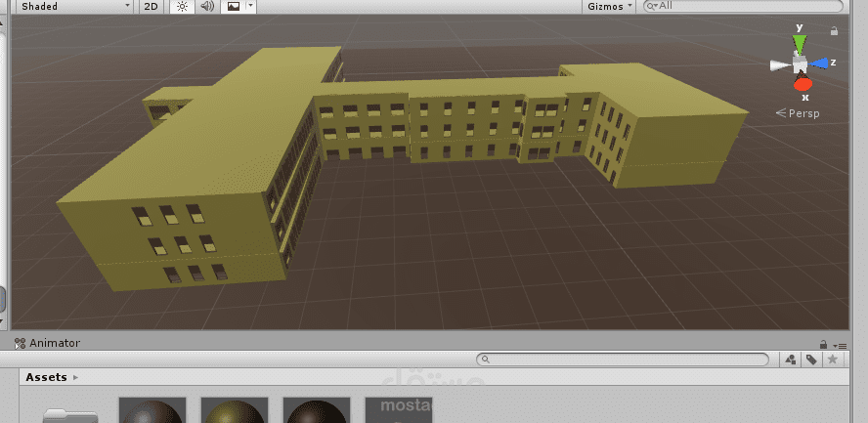Open the Gizmos dropdown menu
This screenshot has height=423, width=868.
(610, 6)
